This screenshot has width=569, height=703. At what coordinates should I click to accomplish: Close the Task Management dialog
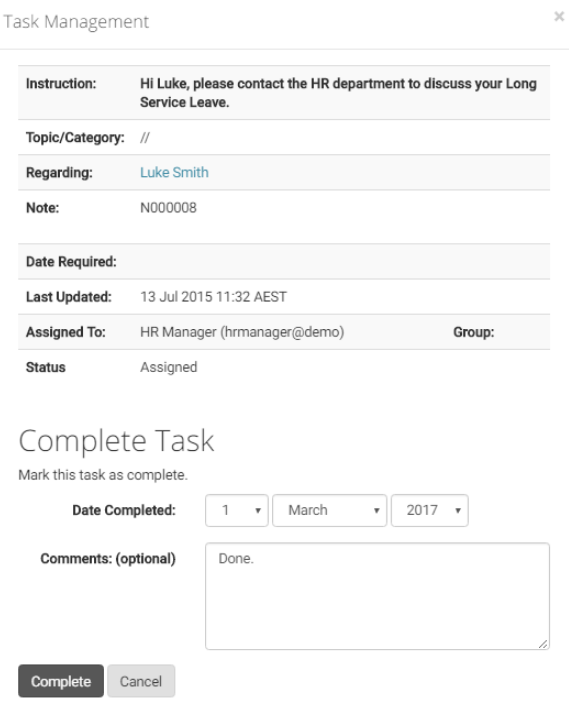click(559, 17)
